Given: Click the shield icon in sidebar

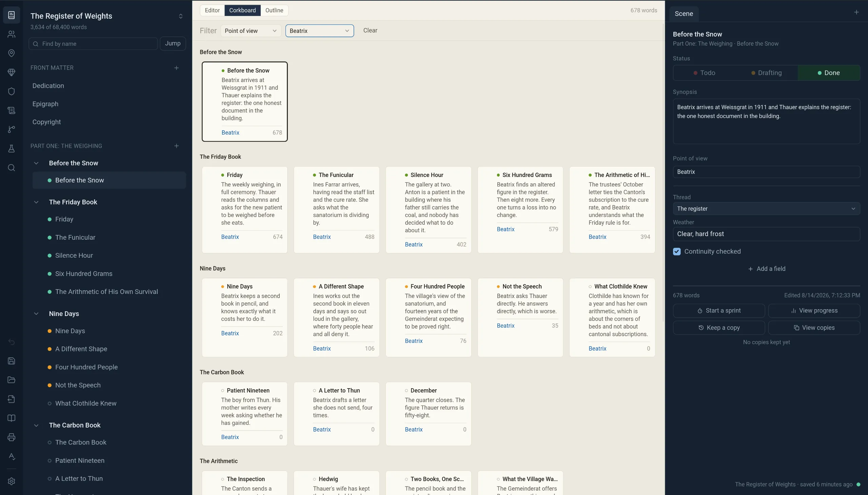Looking at the screenshot, I should [x=11, y=91].
